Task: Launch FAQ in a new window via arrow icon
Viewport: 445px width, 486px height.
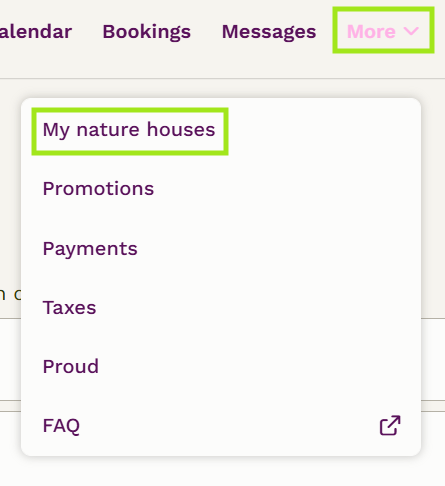Action: tap(390, 425)
